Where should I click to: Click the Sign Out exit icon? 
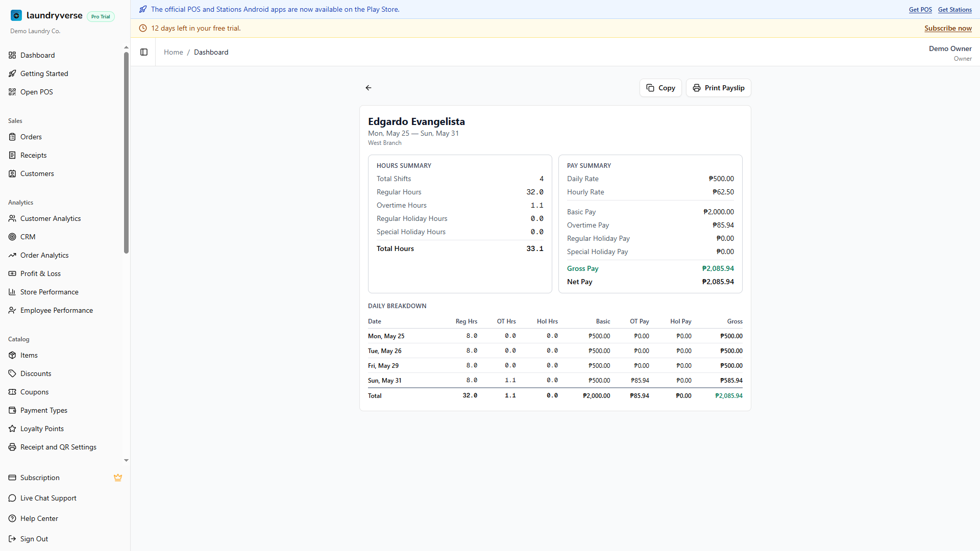tap(12, 539)
